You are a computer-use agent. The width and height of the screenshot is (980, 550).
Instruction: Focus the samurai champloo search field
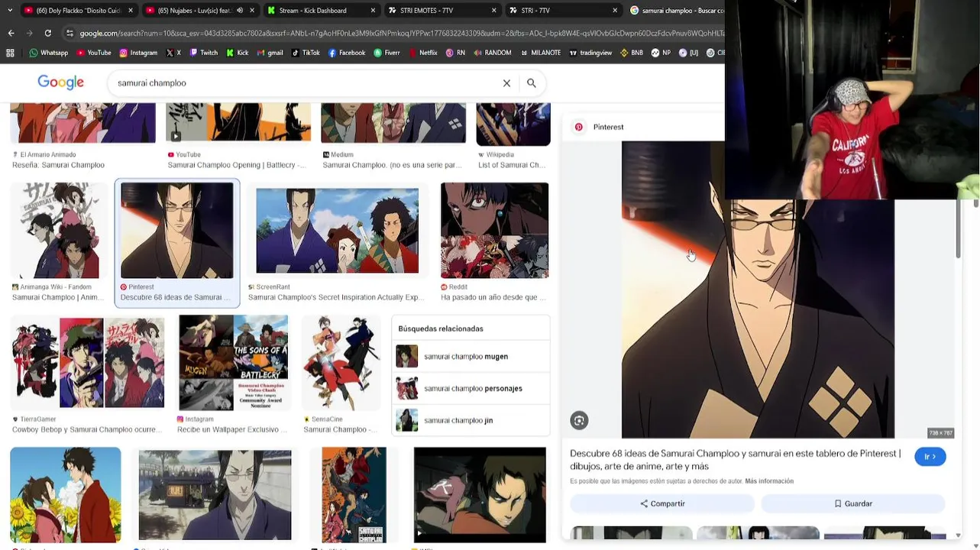click(306, 83)
